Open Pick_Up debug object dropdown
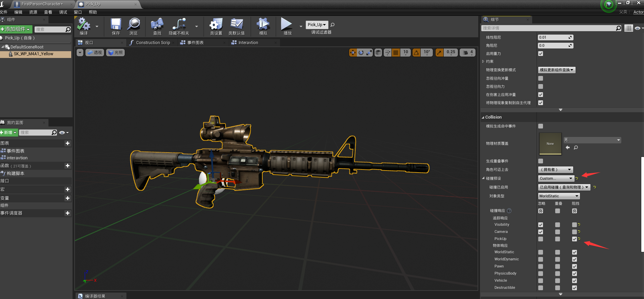Image resolution: width=644 pixels, height=299 pixels. point(317,25)
